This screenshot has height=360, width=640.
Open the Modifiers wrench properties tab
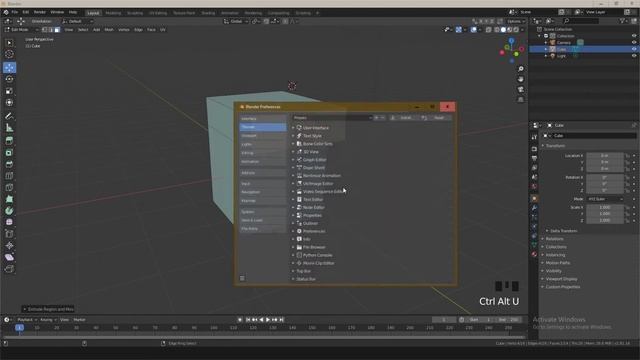point(534,208)
